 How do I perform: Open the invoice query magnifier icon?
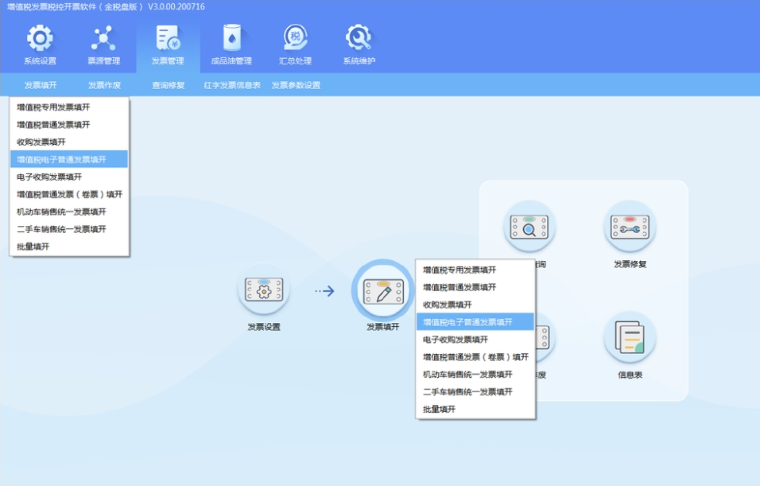[529, 226]
